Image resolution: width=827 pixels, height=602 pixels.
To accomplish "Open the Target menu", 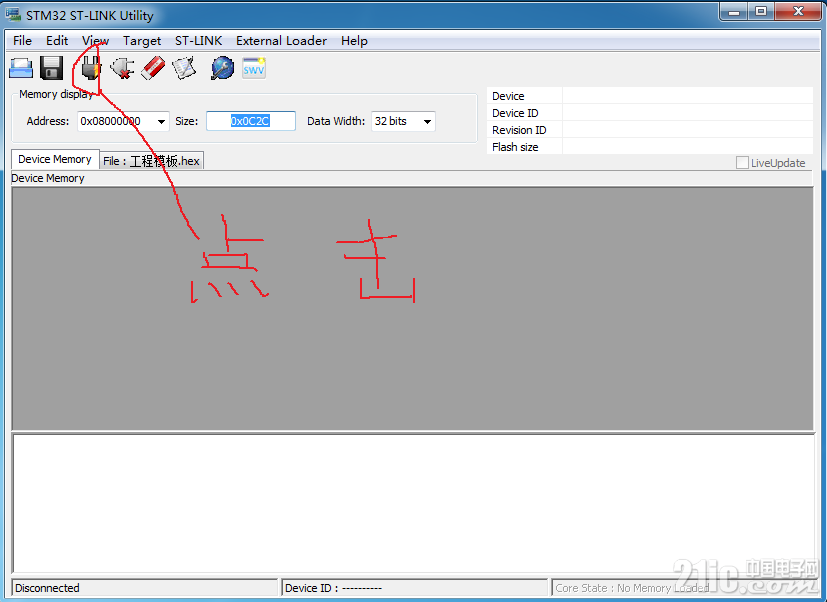I will tap(142, 41).
